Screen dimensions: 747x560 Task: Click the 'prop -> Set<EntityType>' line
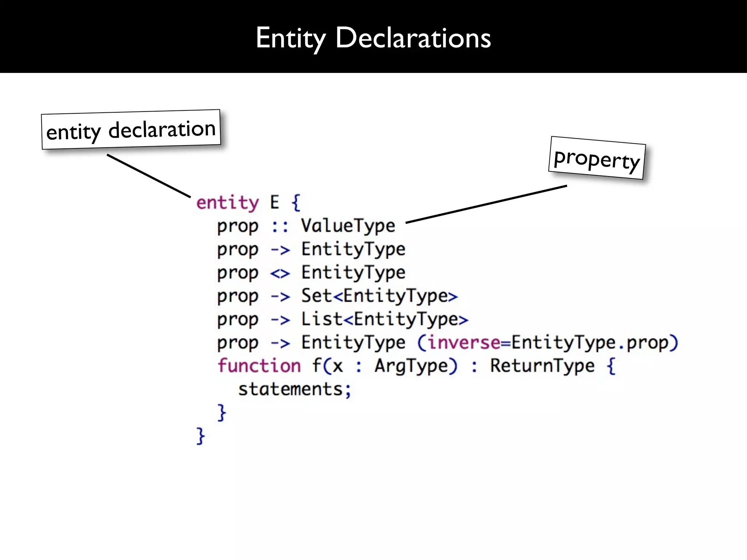337,296
